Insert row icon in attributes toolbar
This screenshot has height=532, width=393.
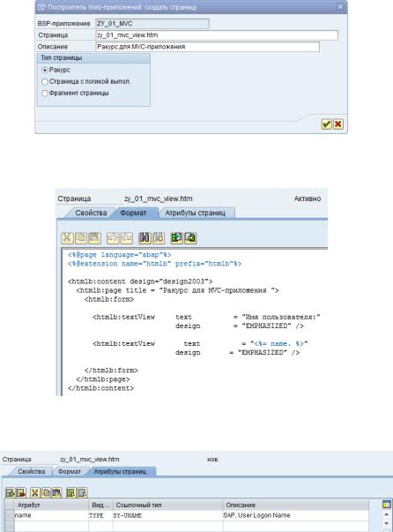(x=11, y=492)
